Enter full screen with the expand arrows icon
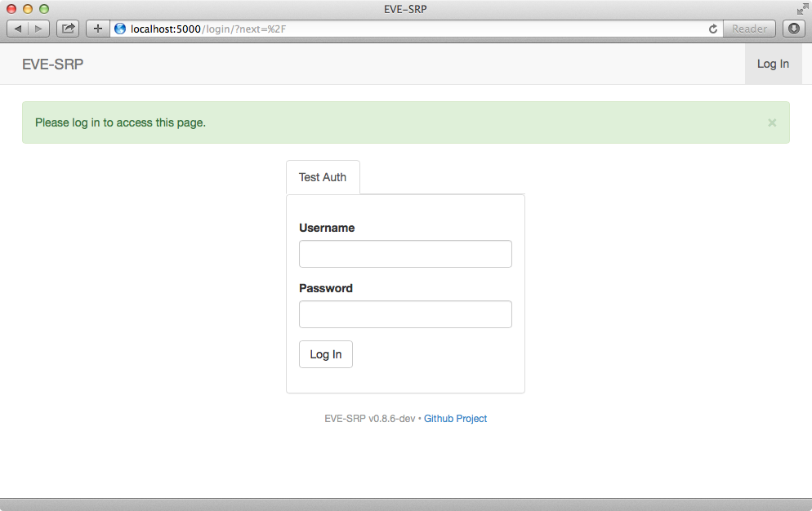812x511 pixels. pyautogui.click(x=802, y=9)
